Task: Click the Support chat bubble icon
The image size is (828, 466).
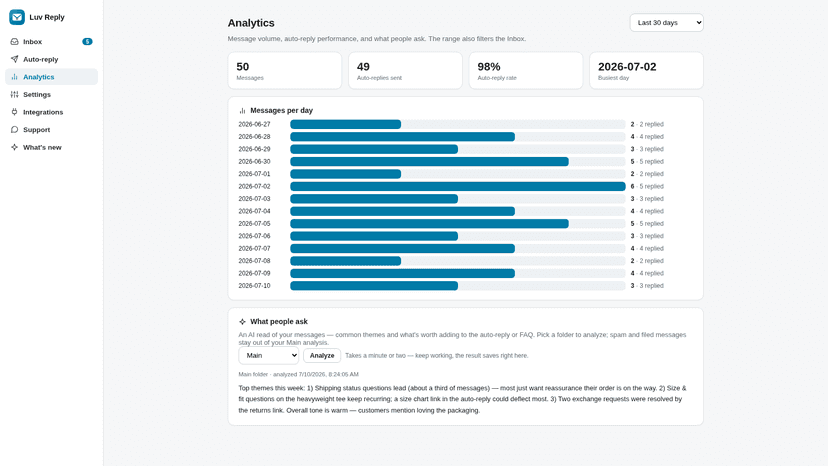Action: click(x=14, y=129)
